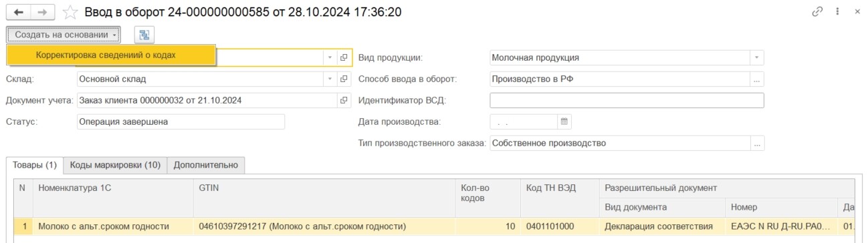Viewport: 868px width, 243px height.
Task: Select the code count cell 10
Action: [488, 226]
